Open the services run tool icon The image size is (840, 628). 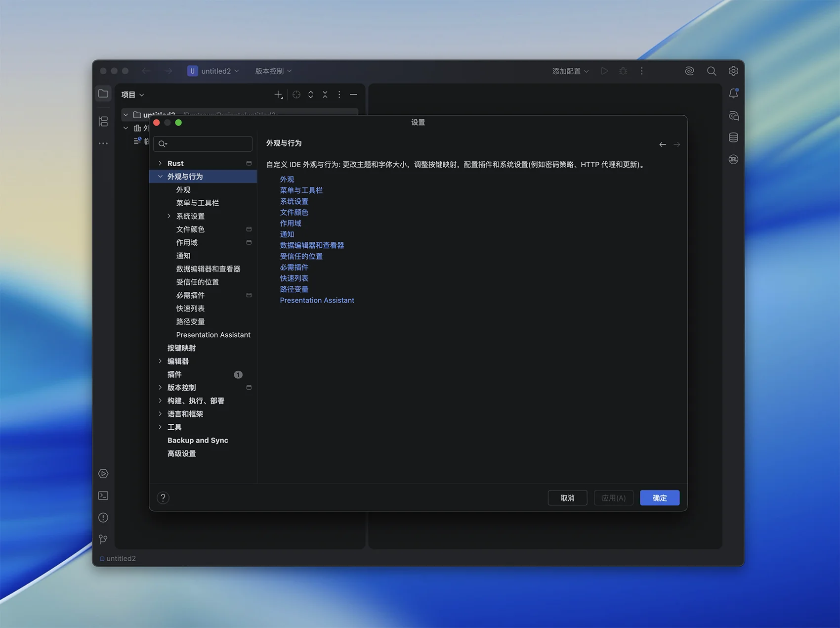tap(103, 474)
